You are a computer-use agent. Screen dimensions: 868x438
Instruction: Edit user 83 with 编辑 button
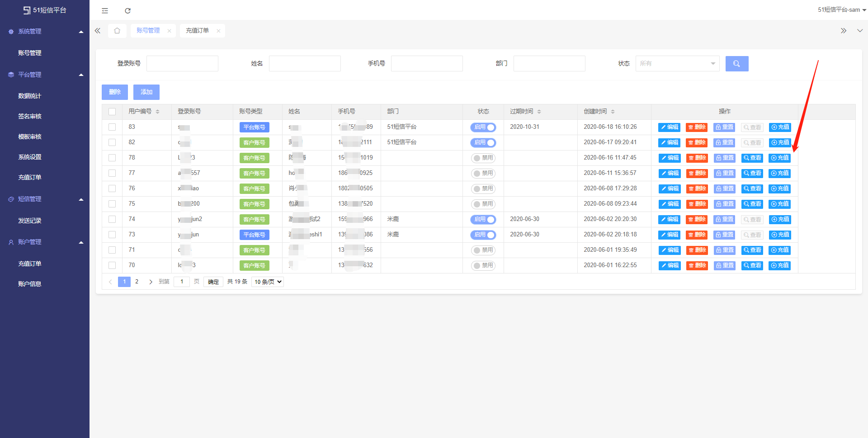tap(669, 127)
